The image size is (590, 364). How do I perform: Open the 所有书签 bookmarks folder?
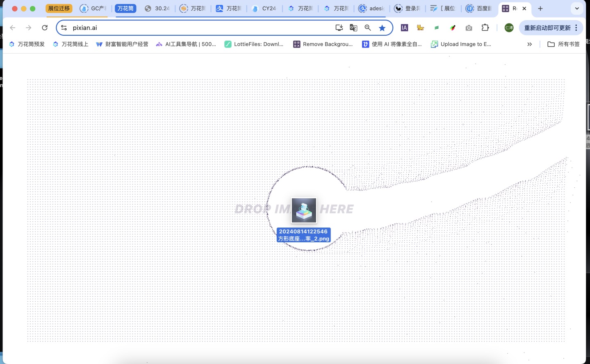(564, 44)
